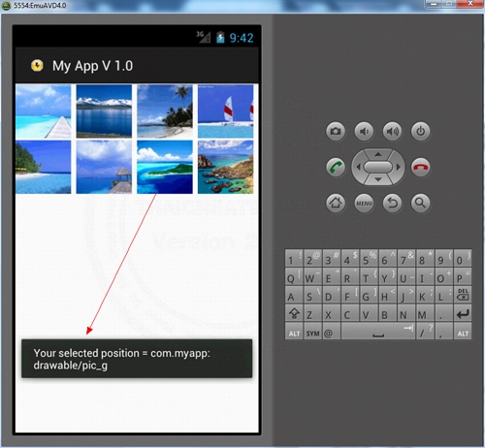The width and height of the screenshot is (485, 448).
Task: Click the left ALT key
Action: [x=294, y=332]
